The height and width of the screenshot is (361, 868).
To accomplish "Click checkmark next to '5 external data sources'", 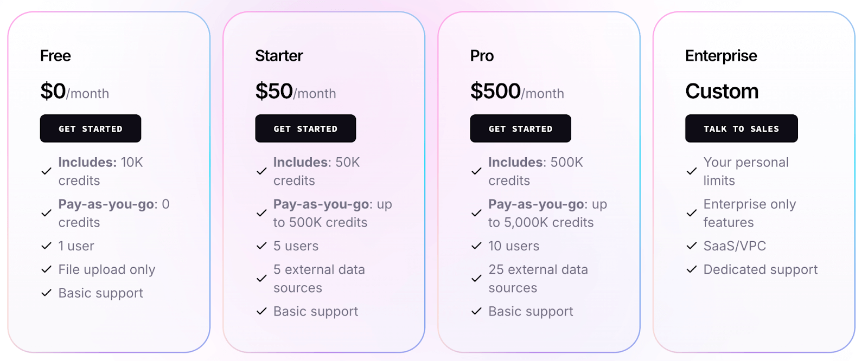I will [x=261, y=279].
